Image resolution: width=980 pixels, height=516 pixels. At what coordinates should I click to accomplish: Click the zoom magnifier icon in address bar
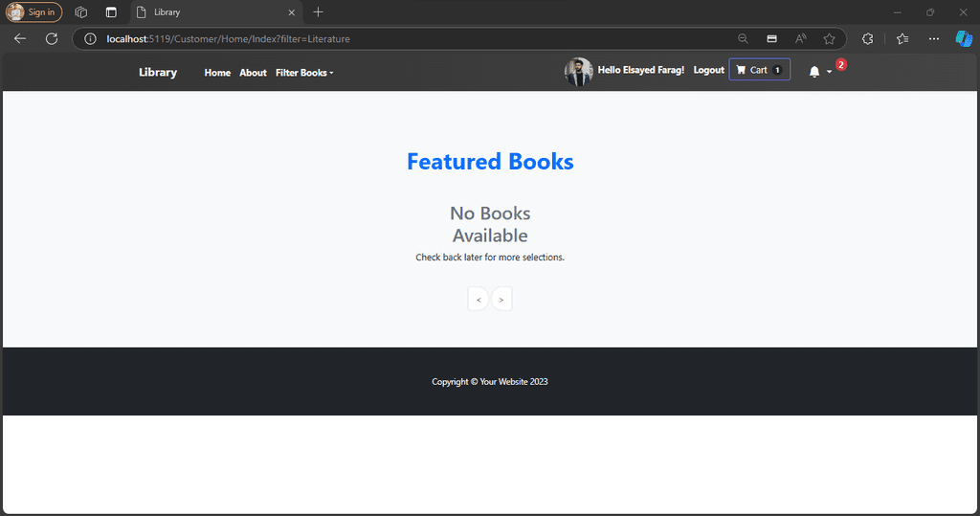pos(743,39)
